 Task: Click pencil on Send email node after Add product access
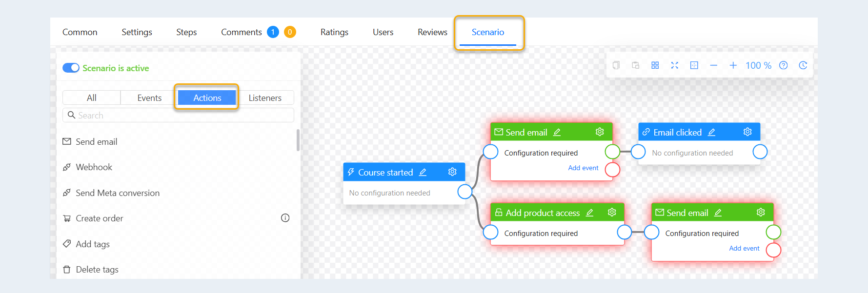point(718,213)
